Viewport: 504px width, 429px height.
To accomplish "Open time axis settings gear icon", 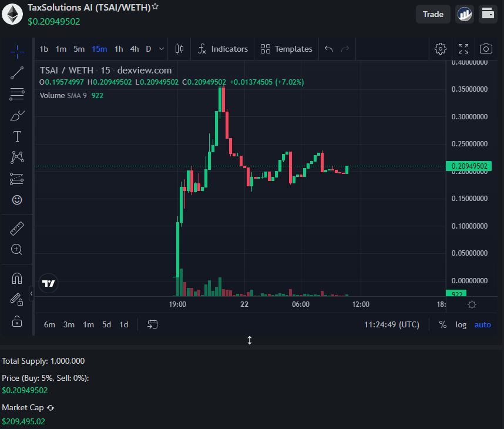I will click(472, 304).
